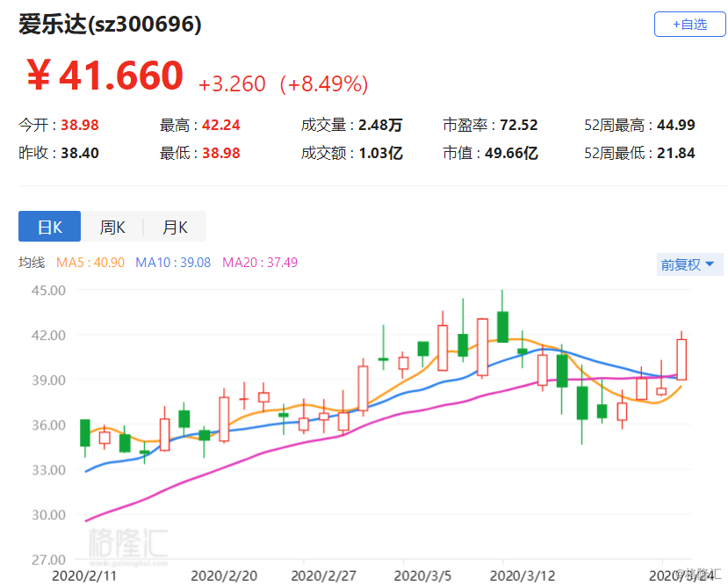This screenshot has width=728, height=586.
Task: Click the 2020/2/20 date axis label
Action: (224, 575)
